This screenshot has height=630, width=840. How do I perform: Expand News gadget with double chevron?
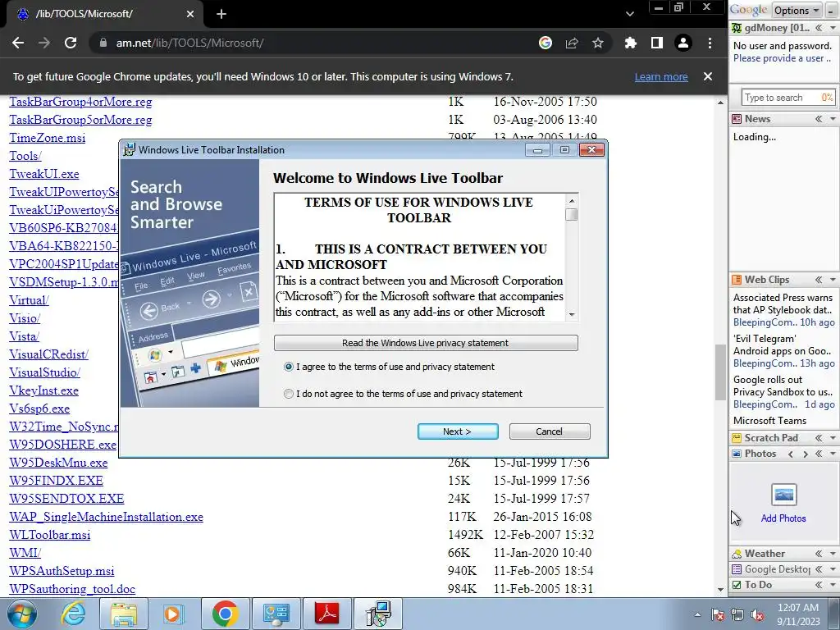819,119
